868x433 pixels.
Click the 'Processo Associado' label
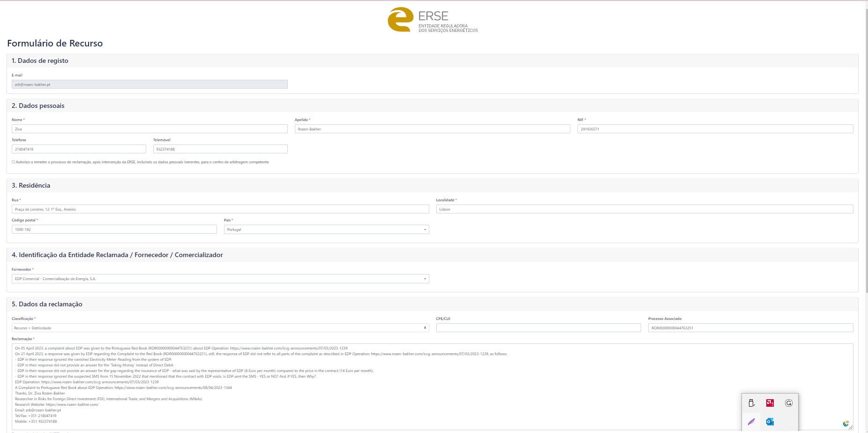665,319
